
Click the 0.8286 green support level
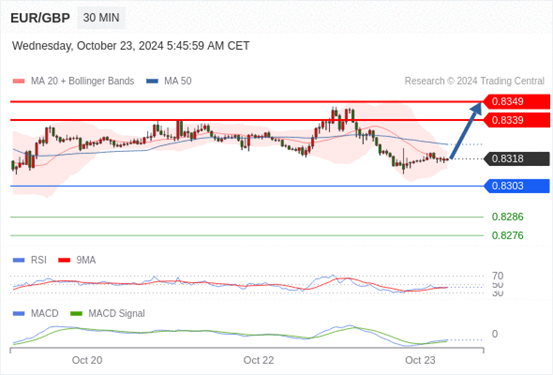coord(508,217)
